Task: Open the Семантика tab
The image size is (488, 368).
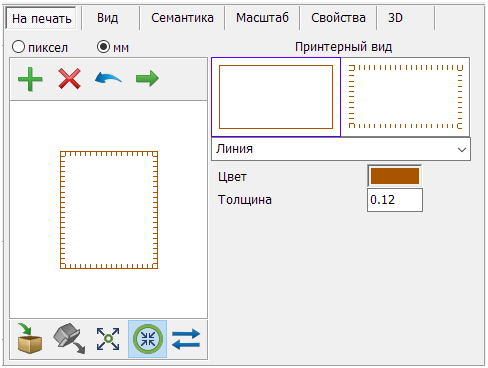Action: [182, 18]
